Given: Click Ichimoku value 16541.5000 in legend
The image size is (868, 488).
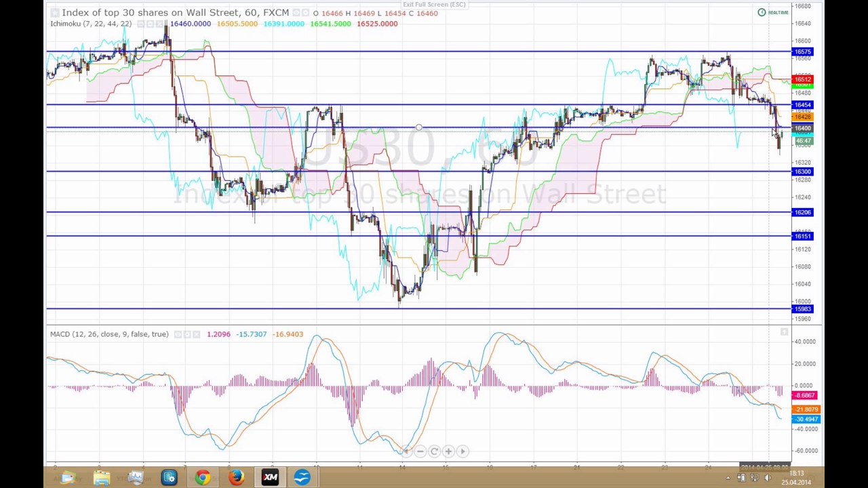Looking at the screenshot, I should [331, 24].
